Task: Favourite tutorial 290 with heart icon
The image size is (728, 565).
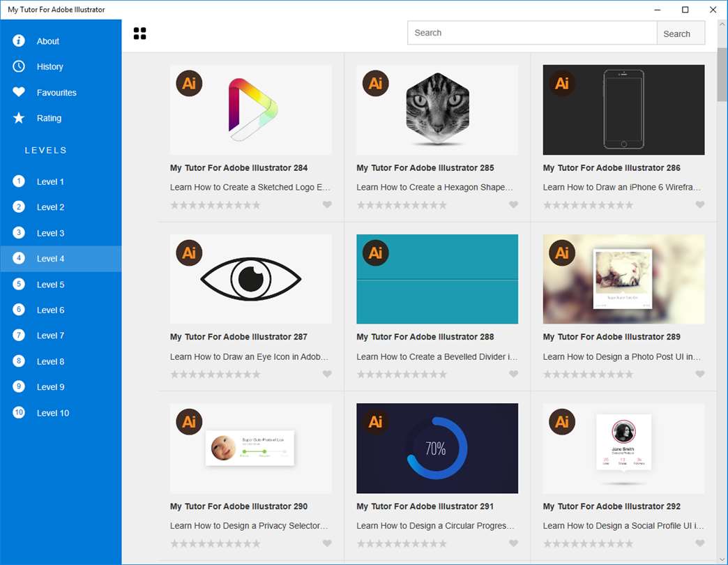Action: coord(327,543)
